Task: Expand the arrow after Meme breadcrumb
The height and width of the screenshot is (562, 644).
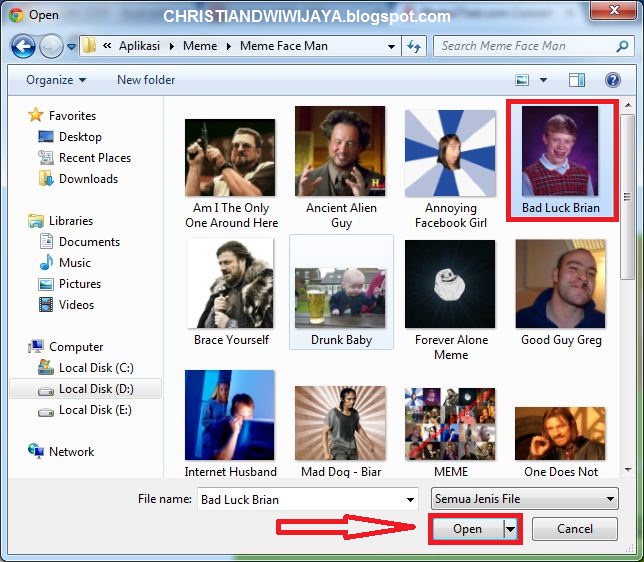Action: coord(229,46)
